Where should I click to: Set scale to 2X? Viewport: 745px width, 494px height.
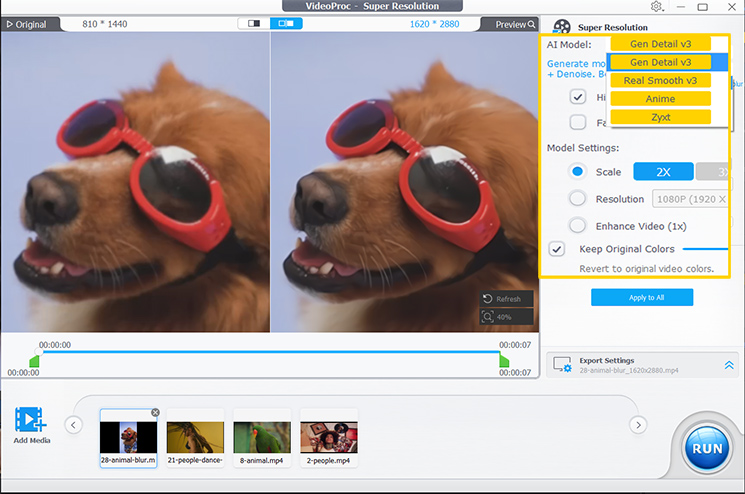point(663,171)
